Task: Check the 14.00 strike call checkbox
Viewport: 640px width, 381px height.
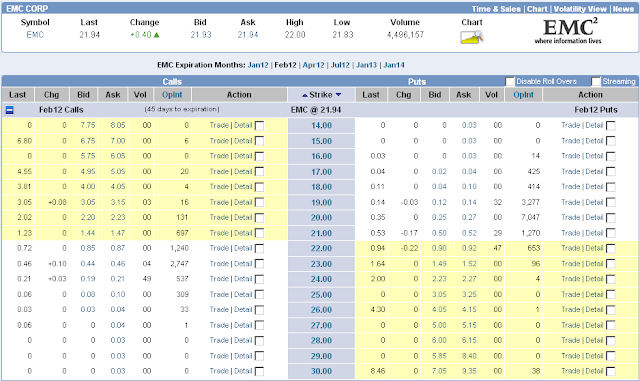Action: (x=259, y=126)
